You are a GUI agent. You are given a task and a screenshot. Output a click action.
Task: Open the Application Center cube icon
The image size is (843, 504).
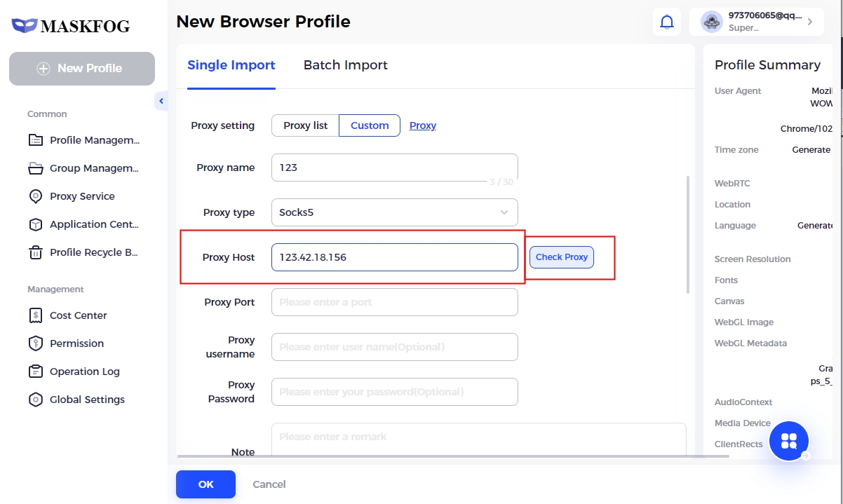coord(36,224)
